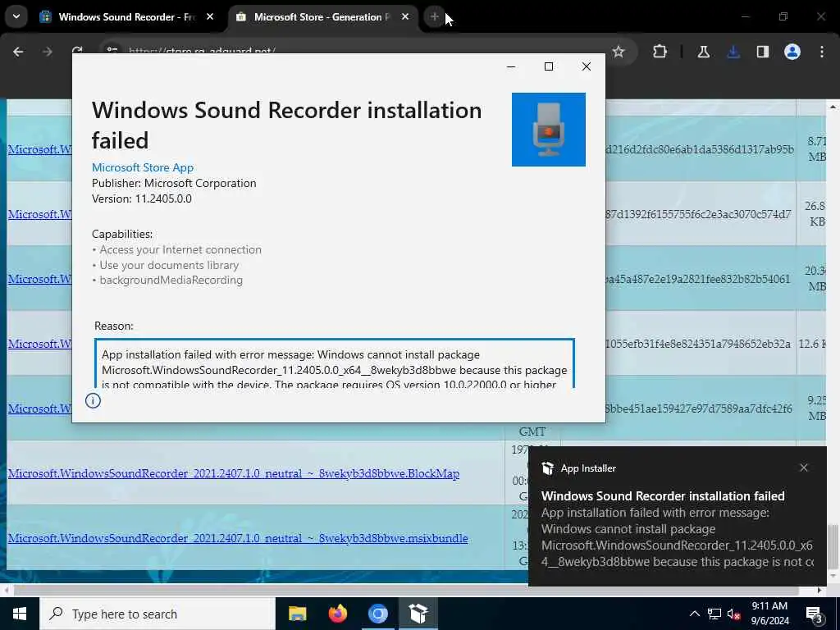
Task: Close the Windows Sound Recorder tab
Action: [x=210, y=16]
